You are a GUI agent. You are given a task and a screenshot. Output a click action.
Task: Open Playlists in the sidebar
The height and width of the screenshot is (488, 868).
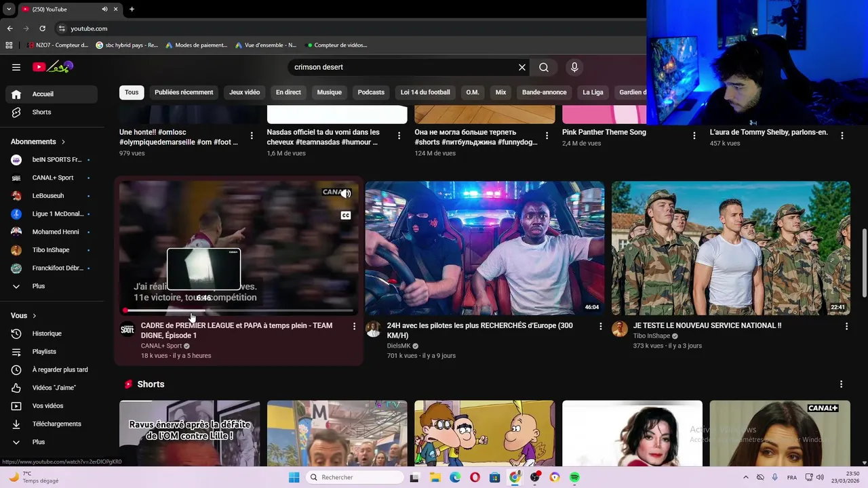pos(52,352)
